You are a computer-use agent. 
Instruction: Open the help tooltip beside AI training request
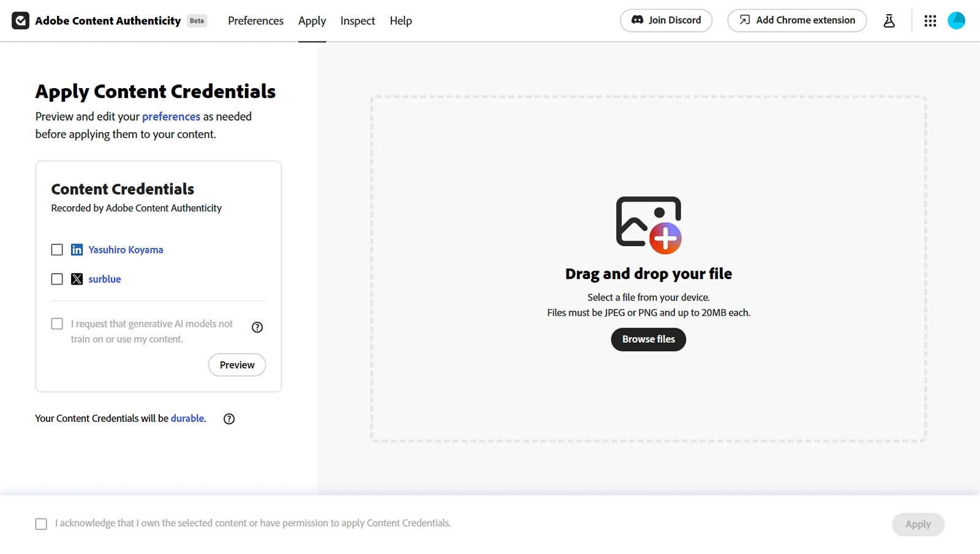coord(257,327)
